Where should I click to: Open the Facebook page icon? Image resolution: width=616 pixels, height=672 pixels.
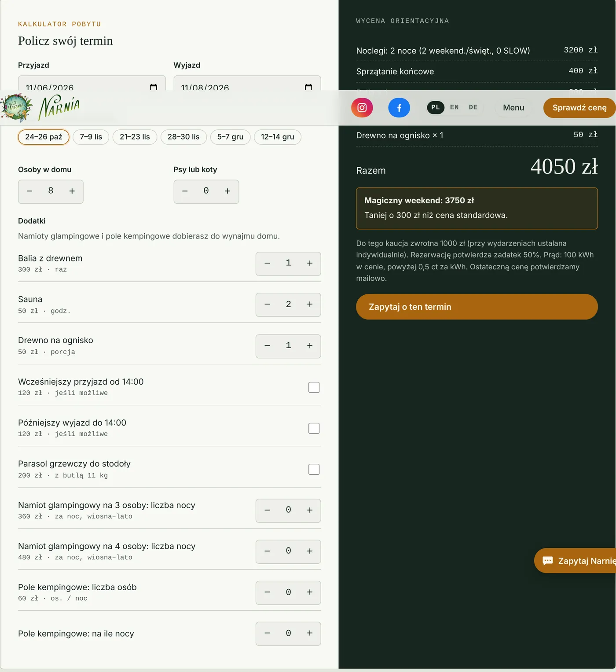[399, 108]
